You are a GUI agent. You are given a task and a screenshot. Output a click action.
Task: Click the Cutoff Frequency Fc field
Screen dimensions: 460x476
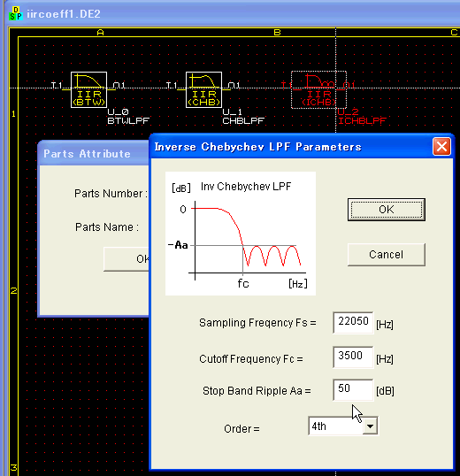click(x=353, y=357)
